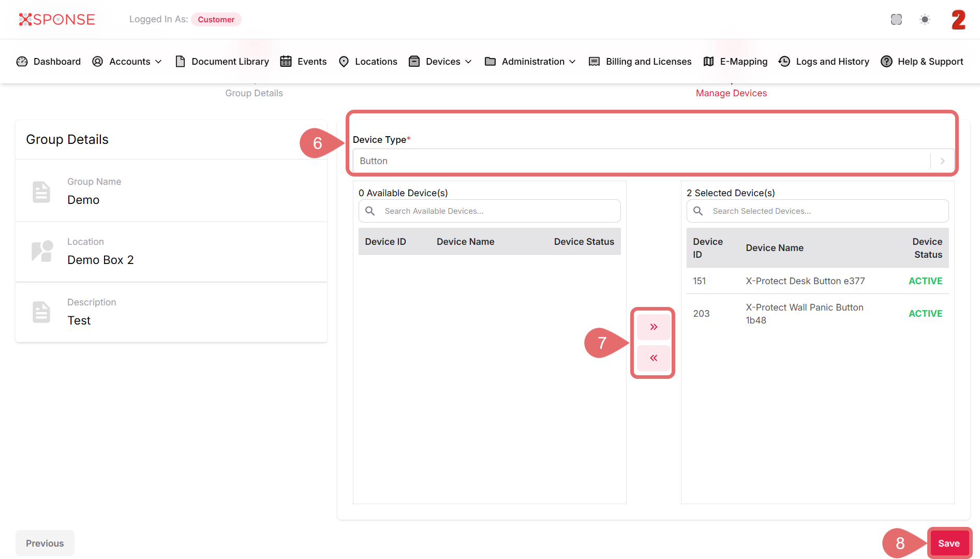This screenshot has width=980, height=559.
Task: Open the red user profile icon
Action: tap(958, 20)
